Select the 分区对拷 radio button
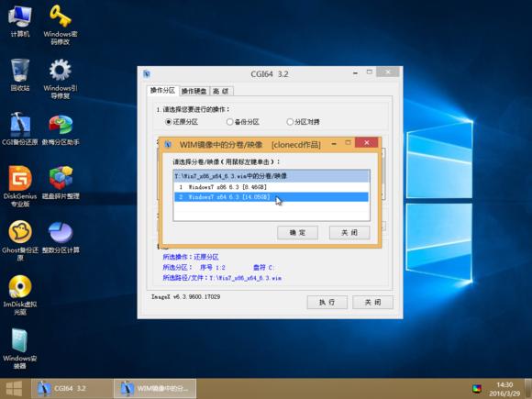 pos(304,122)
